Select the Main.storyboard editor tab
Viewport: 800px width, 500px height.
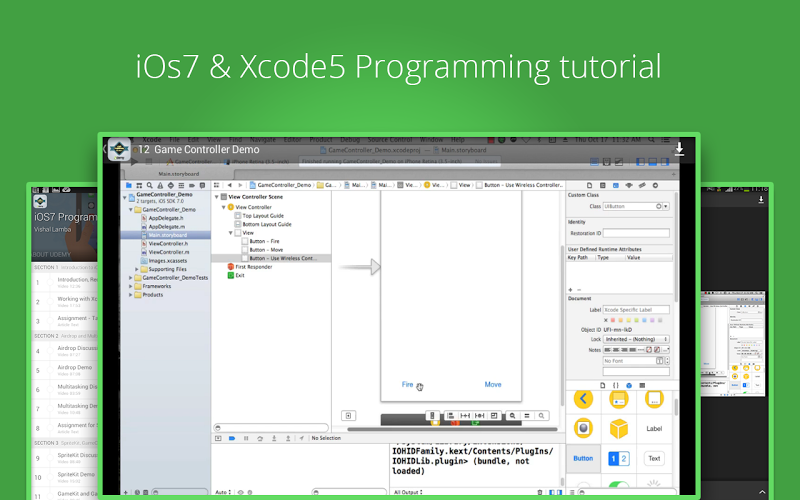click(x=178, y=174)
